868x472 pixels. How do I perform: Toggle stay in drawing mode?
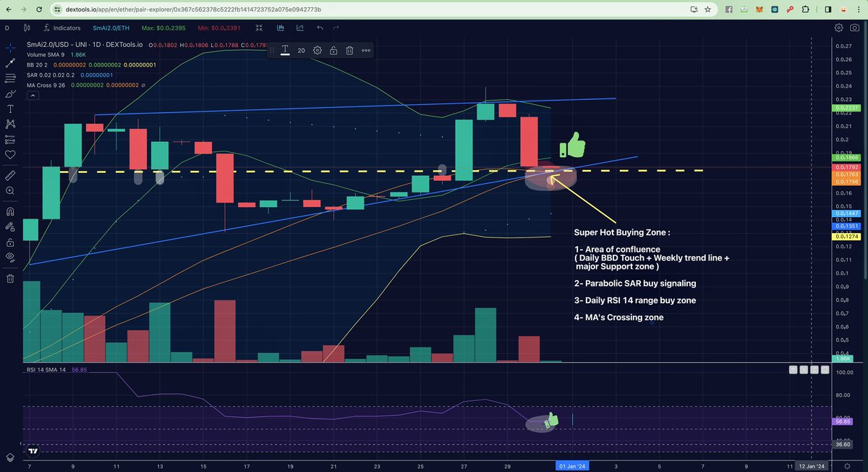click(10, 227)
